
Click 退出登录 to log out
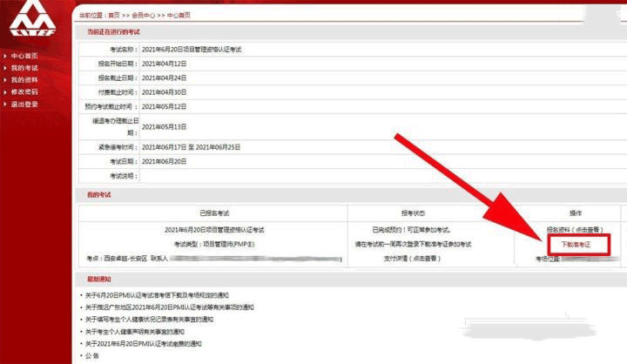coord(24,104)
